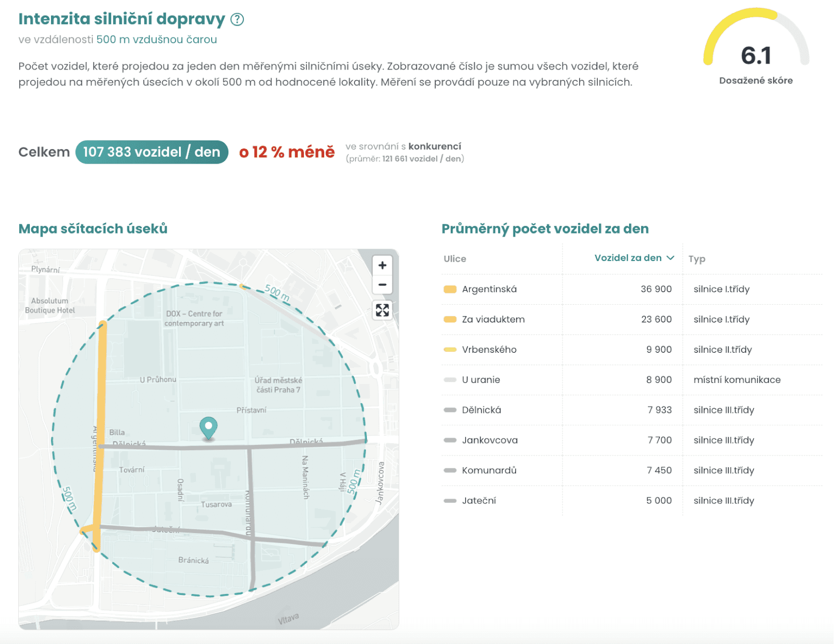The image size is (834, 644).
Task: Click the DOX Centre label on the map
Action: 193,318
